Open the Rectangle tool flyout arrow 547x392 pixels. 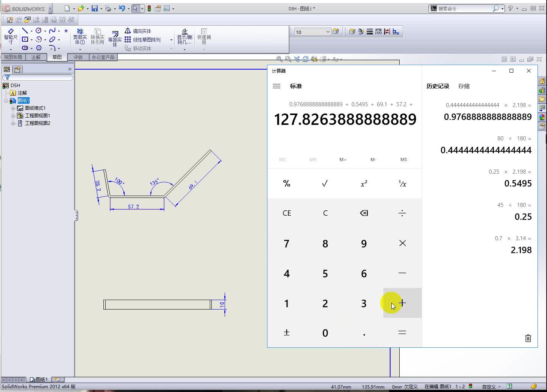coord(31,39)
